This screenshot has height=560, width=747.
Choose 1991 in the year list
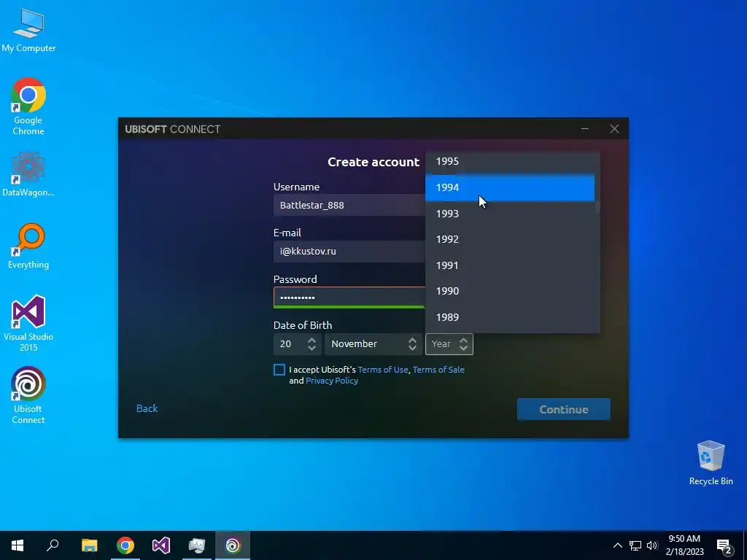pos(510,265)
